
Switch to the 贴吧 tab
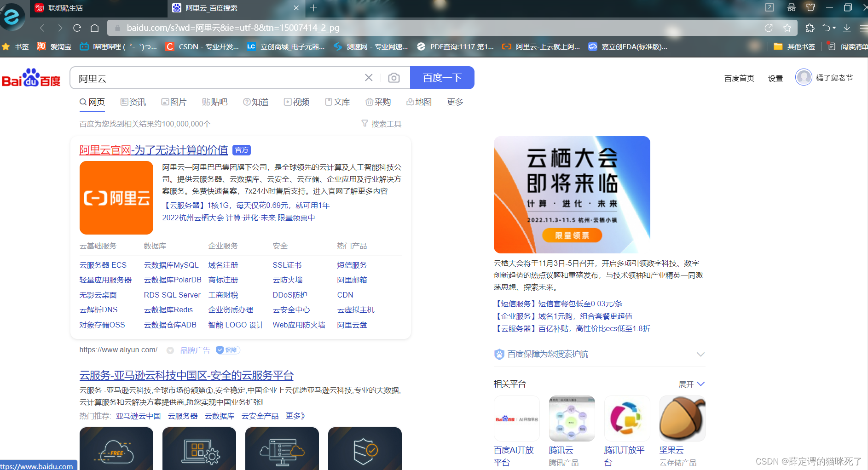214,102
